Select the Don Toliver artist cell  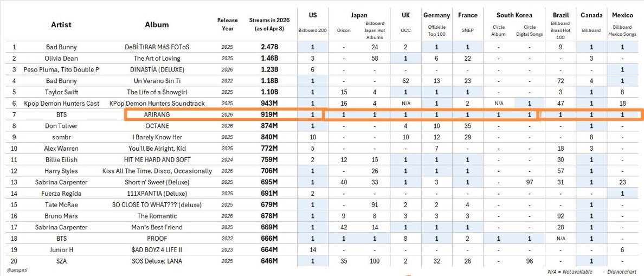coord(61,126)
